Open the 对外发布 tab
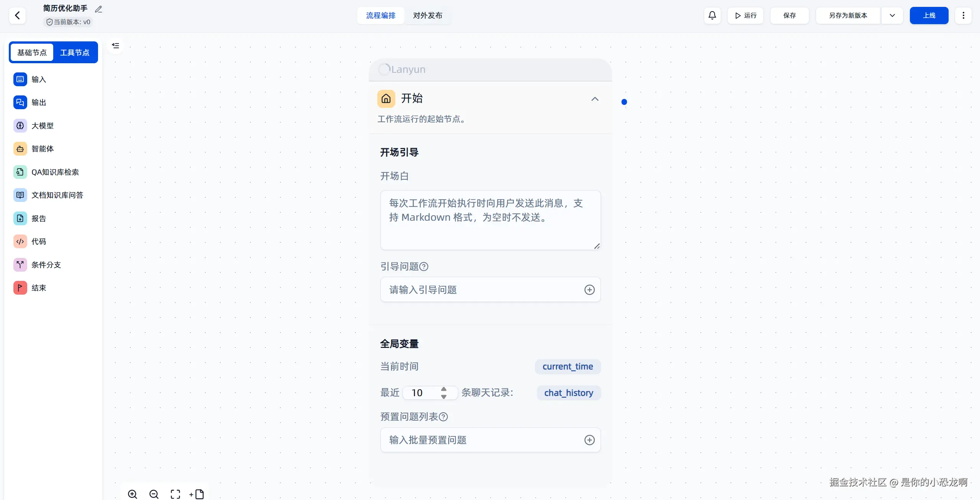Image resolution: width=980 pixels, height=500 pixels. pyautogui.click(x=427, y=15)
